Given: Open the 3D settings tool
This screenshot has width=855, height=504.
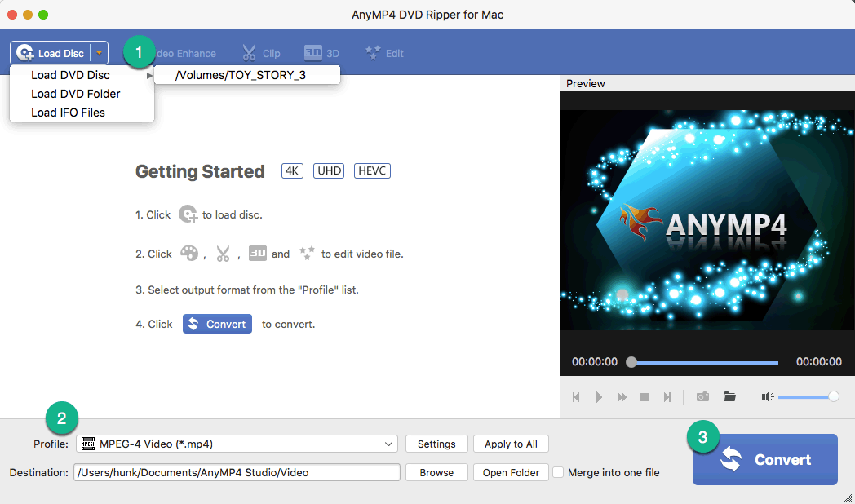Looking at the screenshot, I should pyautogui.click(x=321, y=53).
